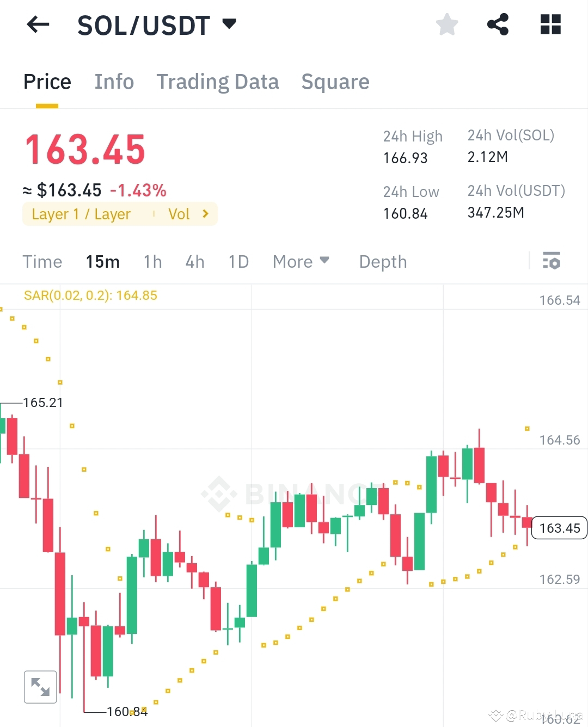Open the Square tab
The height and width of the screenshot is (727, 588).
335,82
